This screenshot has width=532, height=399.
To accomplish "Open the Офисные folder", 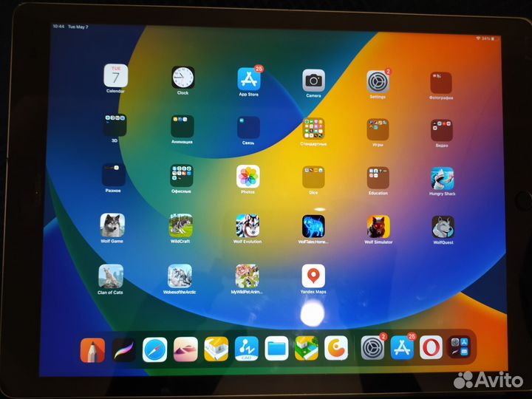I will click(181, 176).
